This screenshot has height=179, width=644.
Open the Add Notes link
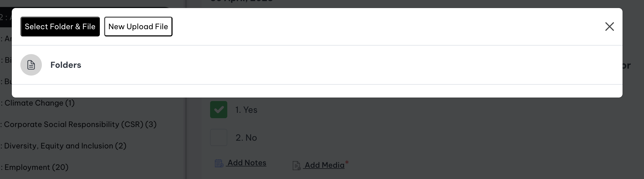[247, 163]
